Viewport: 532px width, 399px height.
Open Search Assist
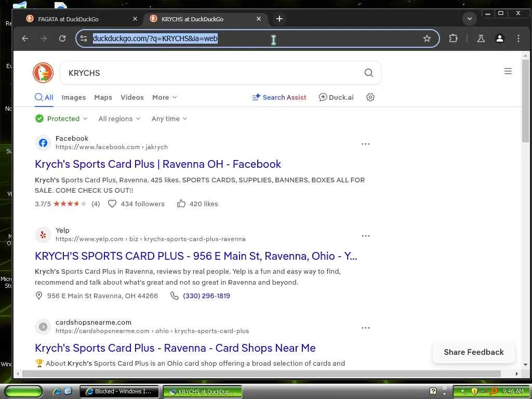click(x=279, y=97)
